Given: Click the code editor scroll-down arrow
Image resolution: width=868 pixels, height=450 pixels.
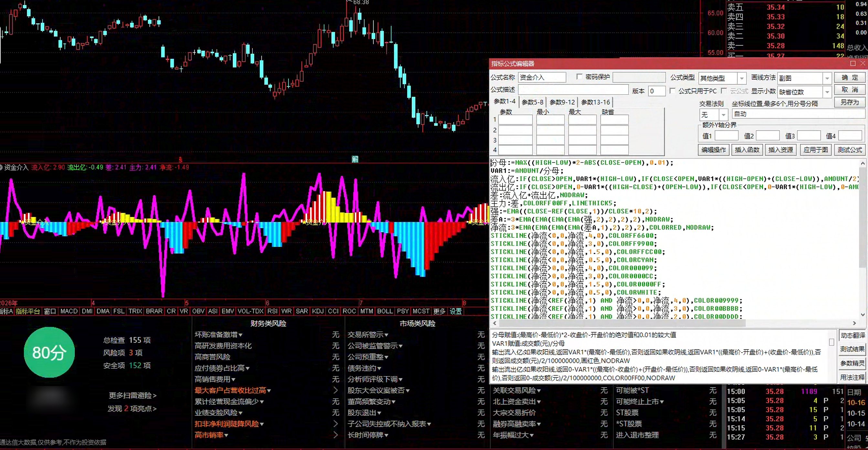Looking at the screenshot, I should point(863,315).
